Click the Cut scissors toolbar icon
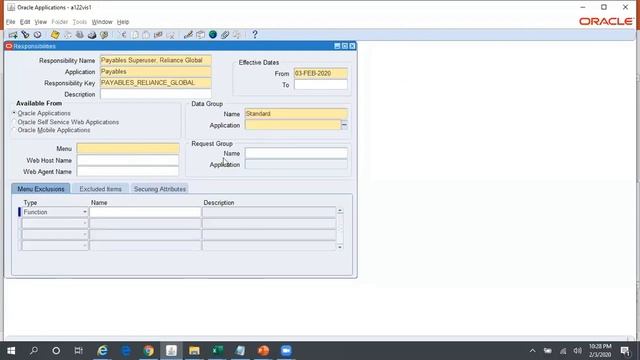 click(x=122, y=35)
